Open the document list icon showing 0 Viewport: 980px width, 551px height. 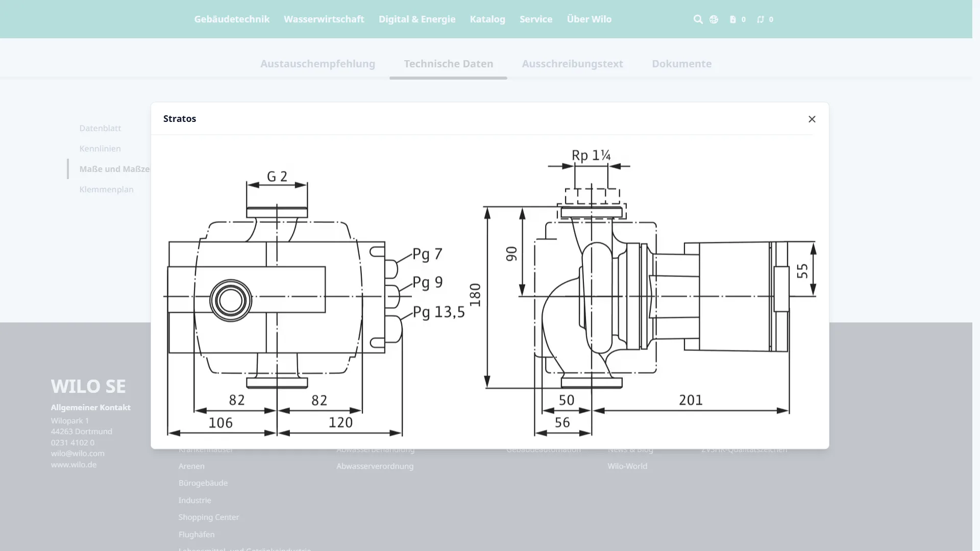pos(738,19)
